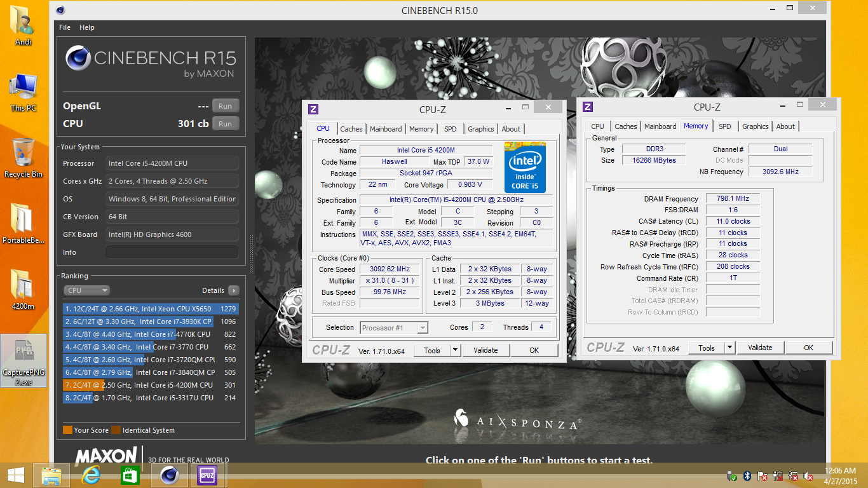
Task: Open the Cinebench Help menu
Action: [87, 27]
